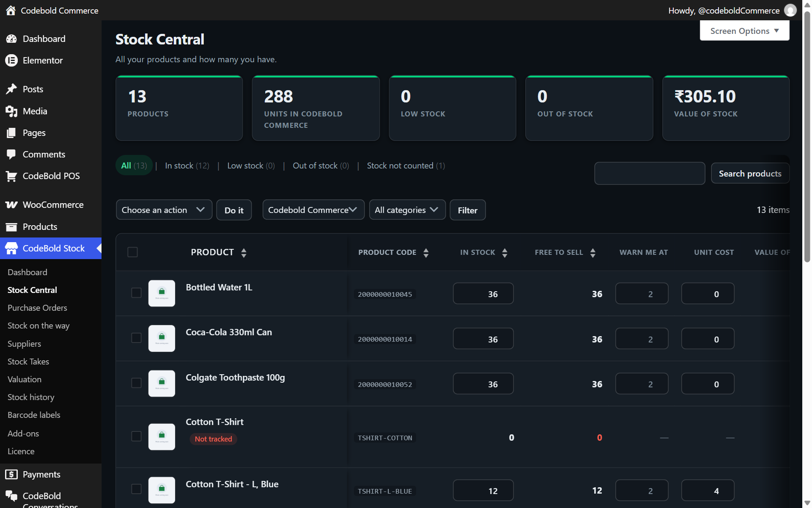Click the WooCommerce logo icon
The height and width of the screenshot is (508, 812).
pos(11,204)
